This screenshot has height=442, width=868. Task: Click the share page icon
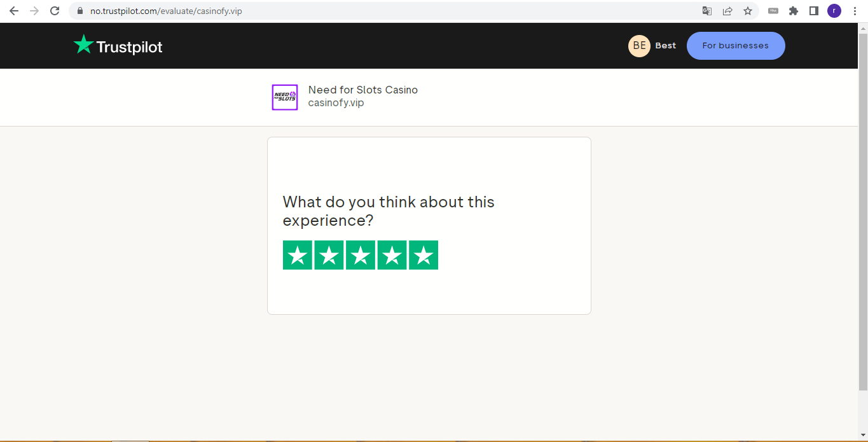click(727, 11)
